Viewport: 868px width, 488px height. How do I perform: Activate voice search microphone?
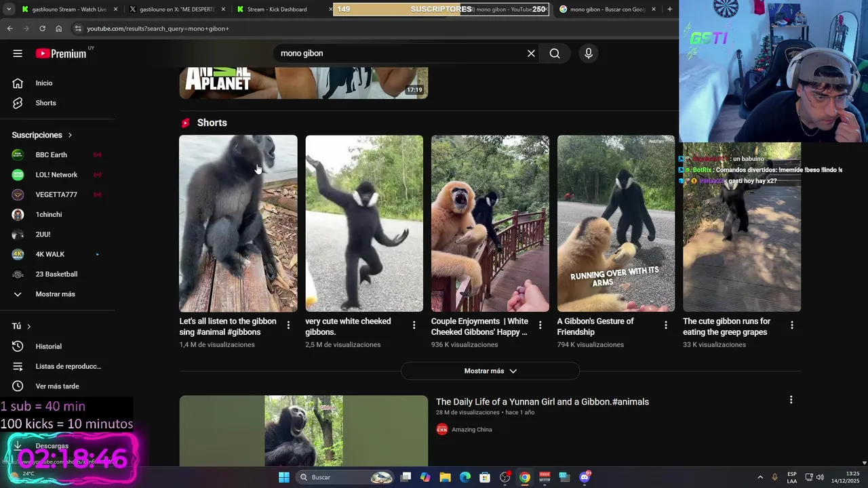(x=589, y=54)
